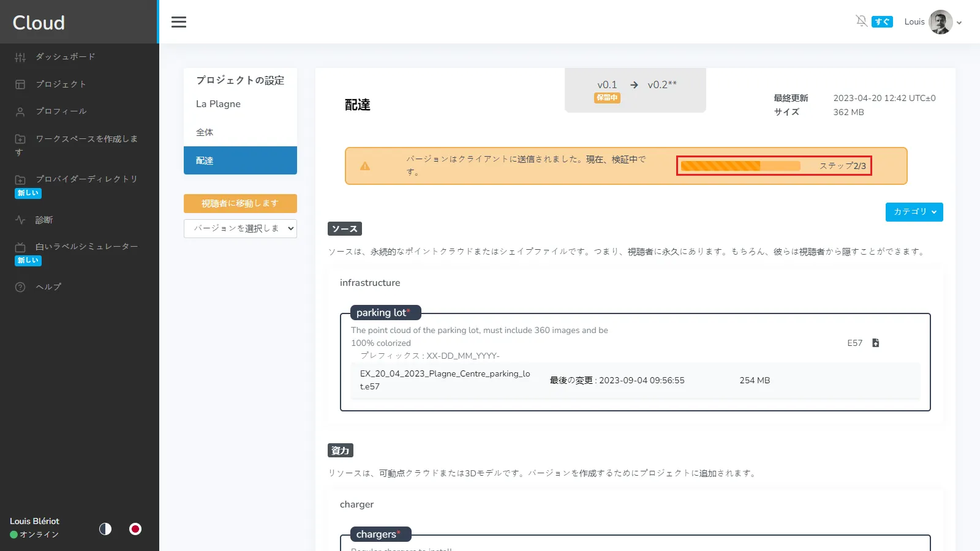Open the ヘルプ help page
The width and height of the screenshot is (980, 551).
[48, 287]
